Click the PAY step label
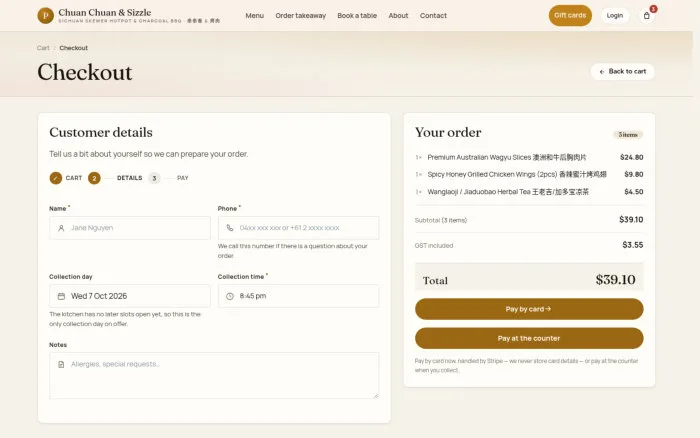Viewport: 700px width, 438px height. pyautogui.click(x=183, y=178)
